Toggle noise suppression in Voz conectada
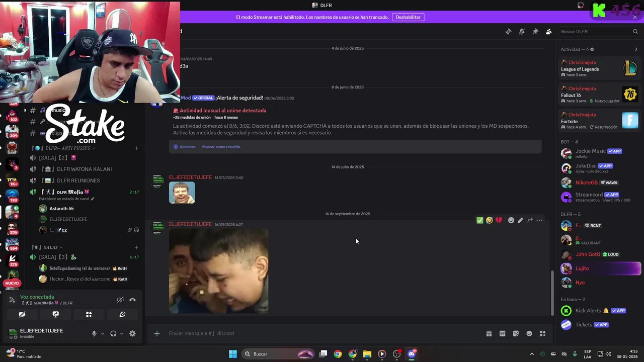644x362 pixels. 120,300
